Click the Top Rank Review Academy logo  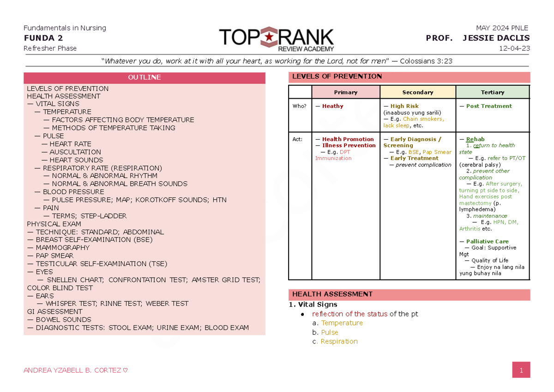click(277, 40)
